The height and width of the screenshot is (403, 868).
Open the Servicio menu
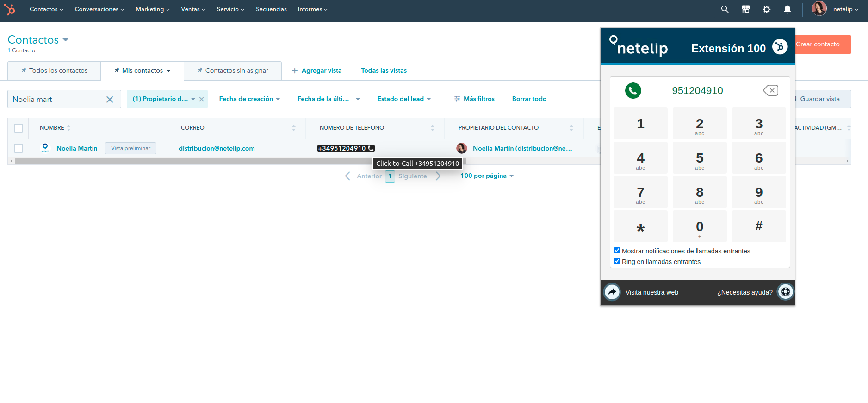[x=230, y=9]
